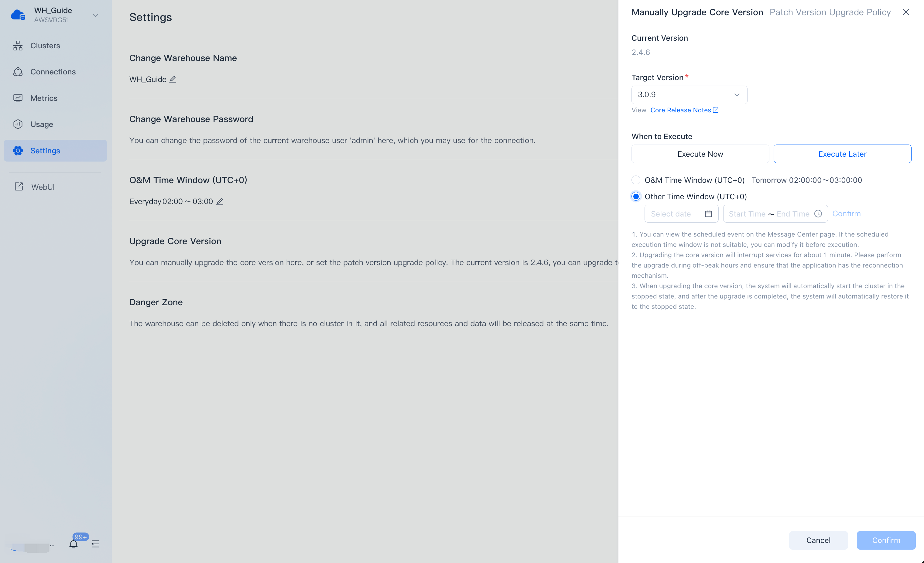Choose Execute Now option

[700, 154]
